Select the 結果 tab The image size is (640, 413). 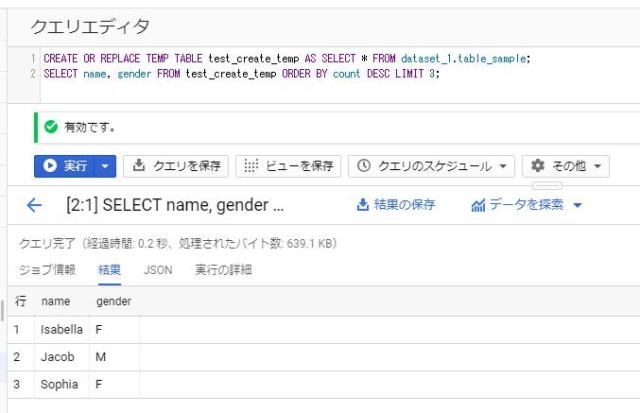109,270
